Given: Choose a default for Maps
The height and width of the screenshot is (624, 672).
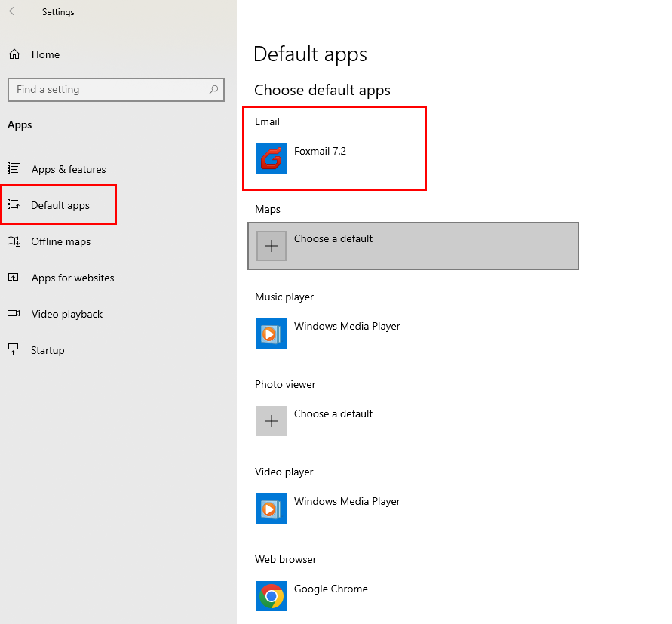Looking at the screenshot, I should coord(413,246).
